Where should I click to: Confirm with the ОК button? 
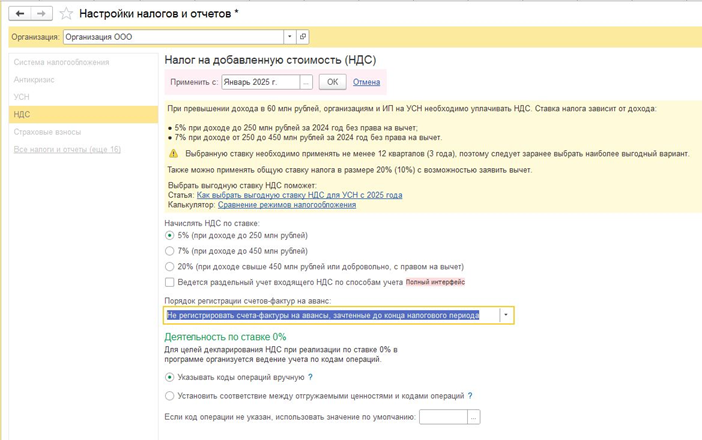(x=332, y=82)
